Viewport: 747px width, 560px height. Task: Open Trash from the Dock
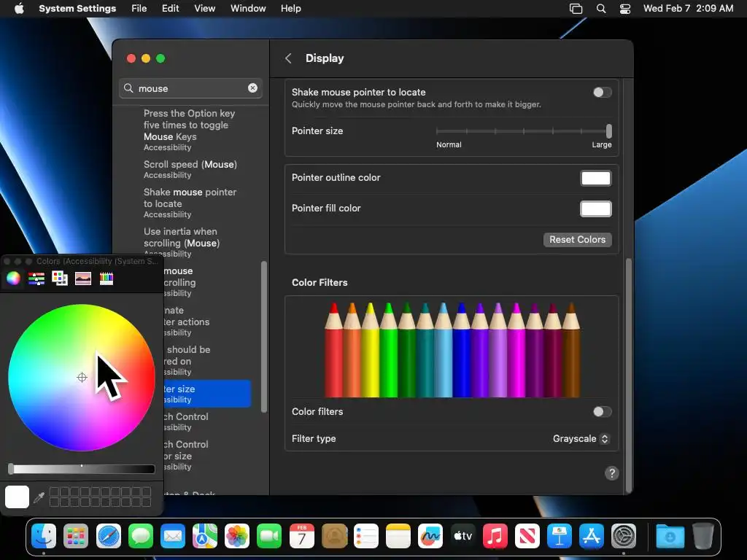[703, 536]
